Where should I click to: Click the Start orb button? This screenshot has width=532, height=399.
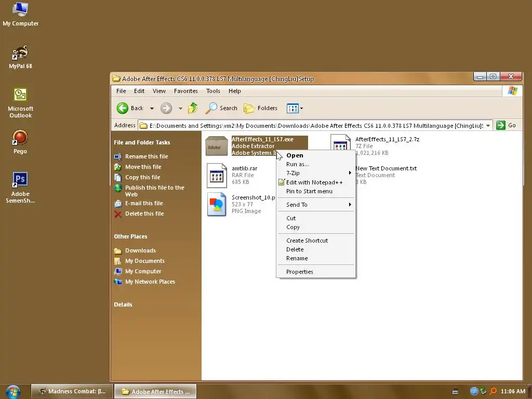coord(13,392)
